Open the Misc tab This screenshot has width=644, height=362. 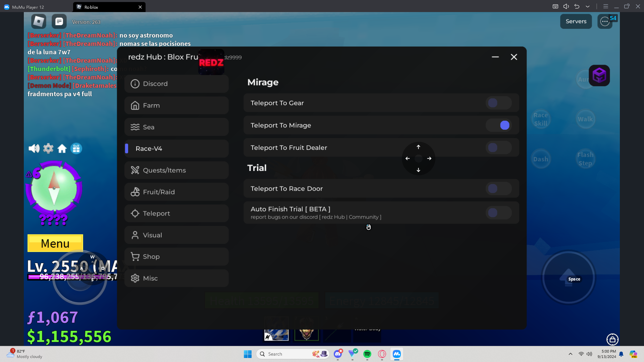[176, 278]
